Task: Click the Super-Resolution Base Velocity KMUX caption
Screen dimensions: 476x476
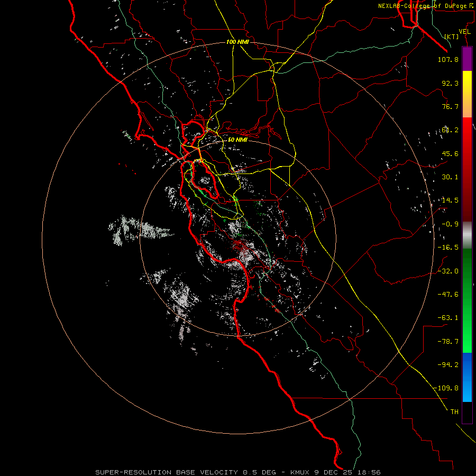Action: [x=237, y=472]
